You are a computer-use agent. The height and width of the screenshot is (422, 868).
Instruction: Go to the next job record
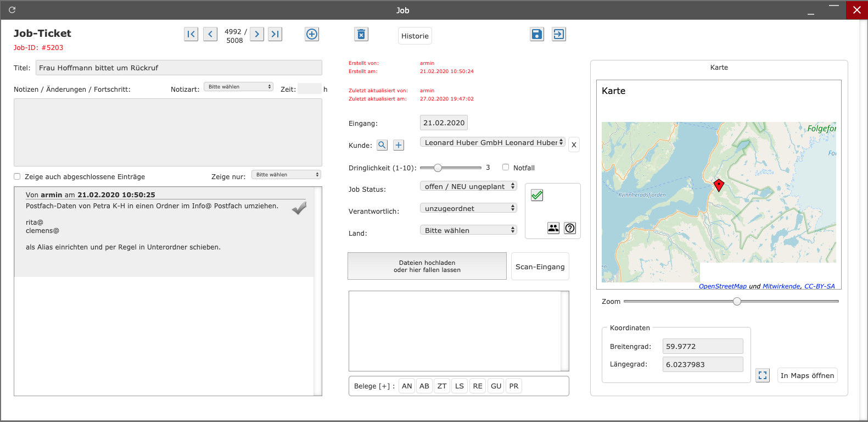coord(256,34)
